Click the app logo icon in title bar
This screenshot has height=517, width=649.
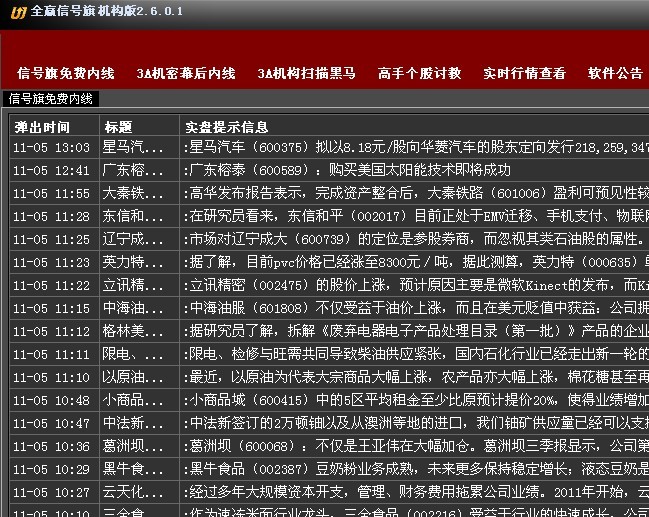pos(19,12)
